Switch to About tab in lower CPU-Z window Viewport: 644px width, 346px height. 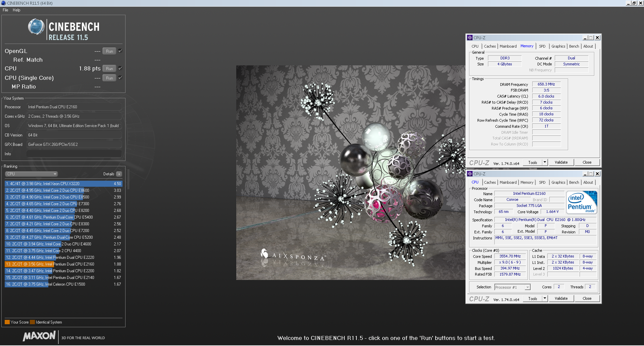[x=588, y=182]
